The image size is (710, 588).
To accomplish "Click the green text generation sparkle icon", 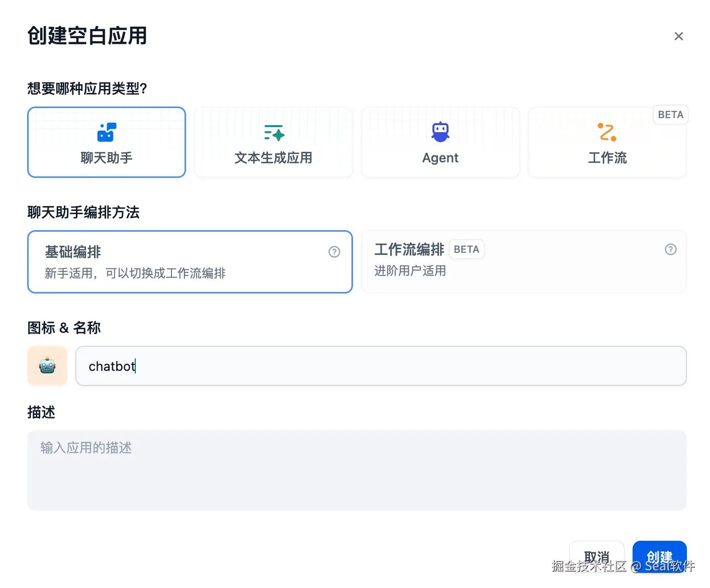I will [274, 133].
